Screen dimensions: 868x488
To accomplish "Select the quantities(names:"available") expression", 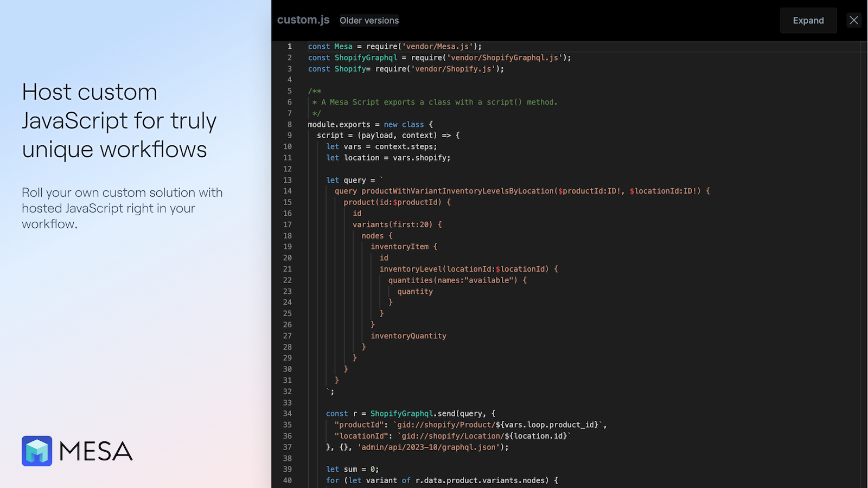I will coord(456,280).
